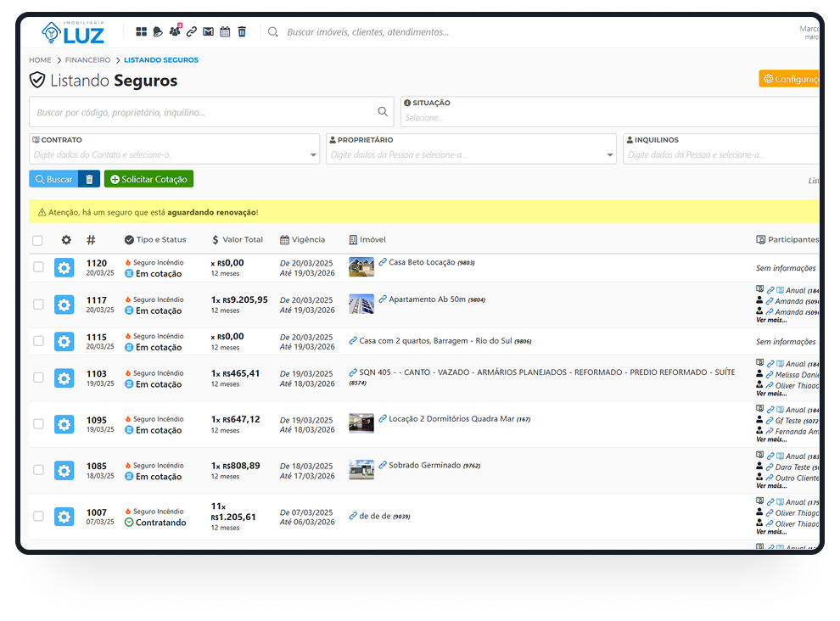The height and width of the screenshot is (621, 840).
Task: Click the top bar trash icon
Action: tap(242, 32)
